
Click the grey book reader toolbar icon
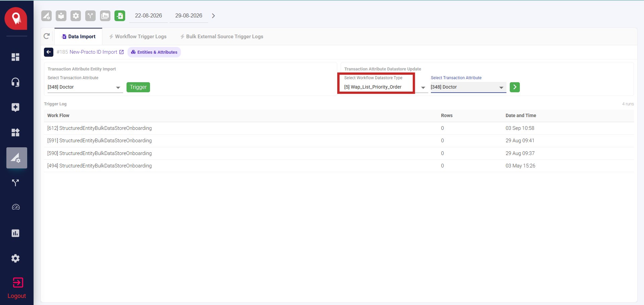(61, 16)
